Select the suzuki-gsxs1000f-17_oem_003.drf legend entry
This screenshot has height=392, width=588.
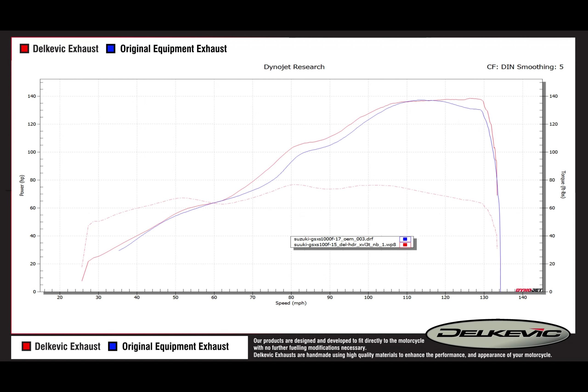coord(333,239)
